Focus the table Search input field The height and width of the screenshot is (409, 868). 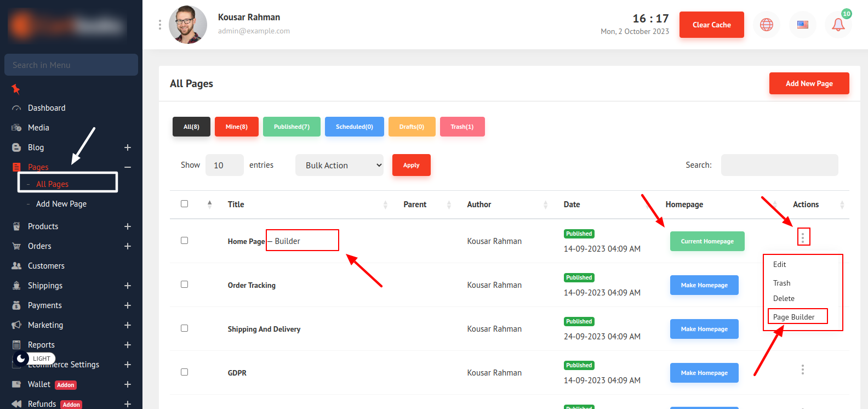pos(779,165)
